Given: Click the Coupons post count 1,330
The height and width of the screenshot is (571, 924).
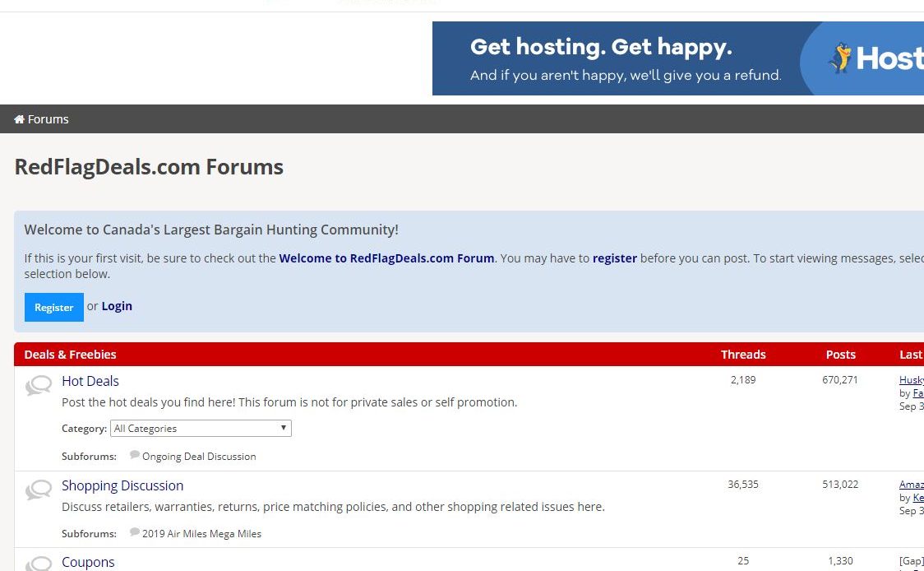Looking at the screenshot, I should (839, 561).
